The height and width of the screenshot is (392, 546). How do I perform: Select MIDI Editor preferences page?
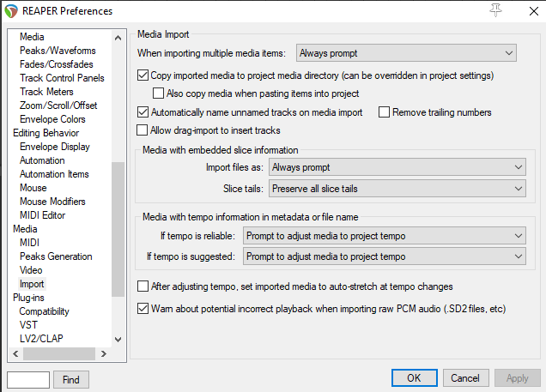pos(42,215)
